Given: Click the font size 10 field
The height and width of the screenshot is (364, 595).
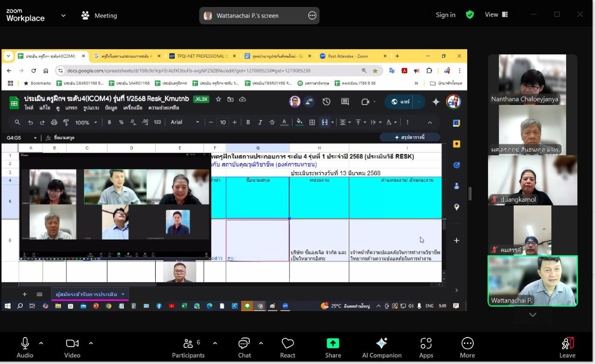Looking at the screenshot, I should pyautogui.click(x=223, y=122).
